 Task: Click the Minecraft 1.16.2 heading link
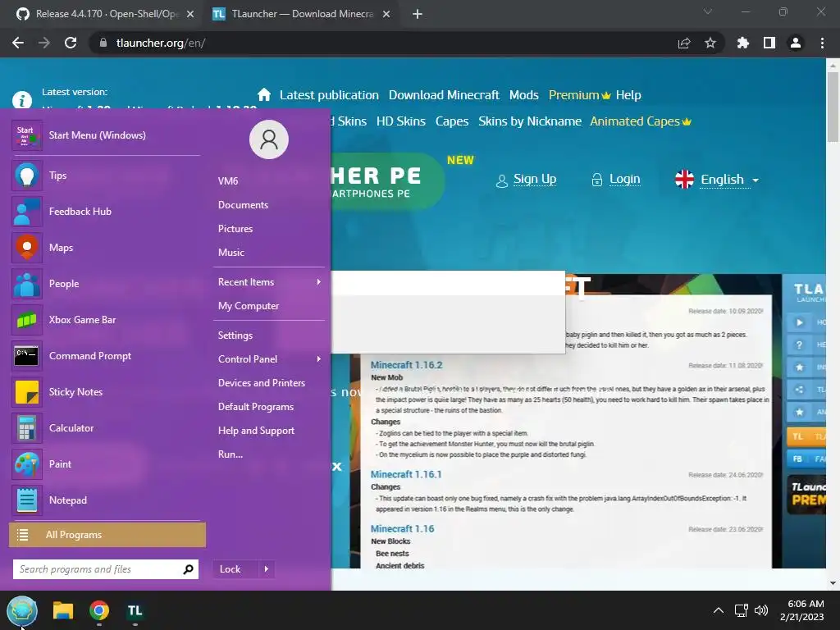(406, 365)
